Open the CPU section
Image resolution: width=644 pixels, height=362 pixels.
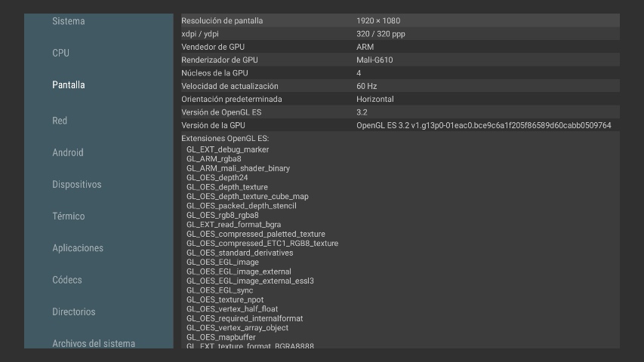pos(60,53)
